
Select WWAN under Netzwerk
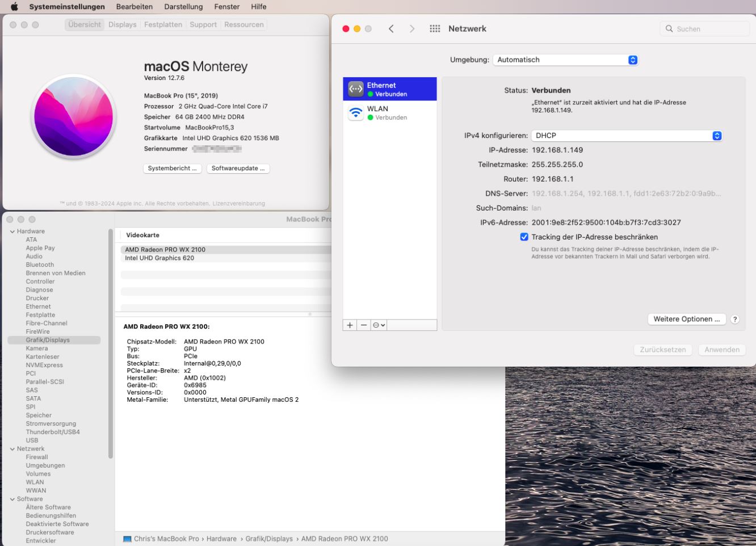[36, 491]
